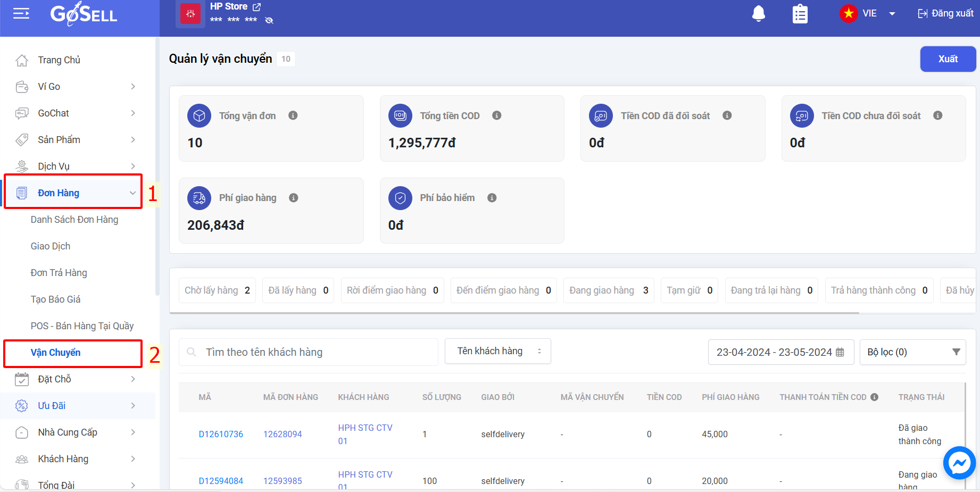Open Giao Dịch submenu item
This screenshot has width=980, height=492.
click(x=51, y=246)
